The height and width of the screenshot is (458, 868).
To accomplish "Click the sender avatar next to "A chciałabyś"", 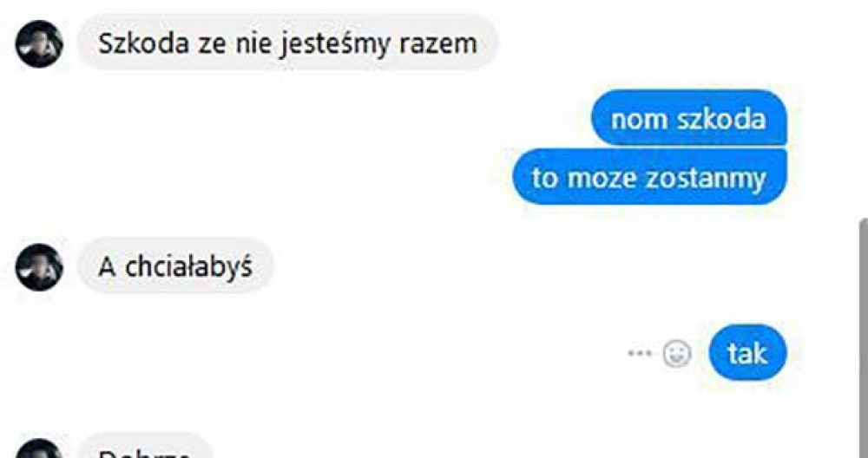I will point(39,267).
